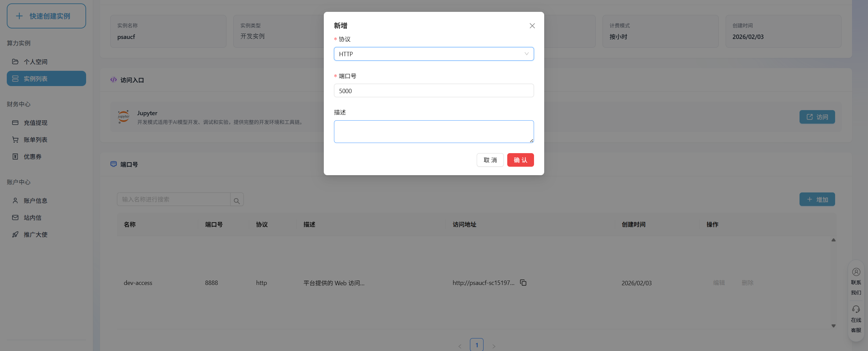Confirm the new port with 确认
The height and width of the screenshot is (351, 868).
pos(520,160)
